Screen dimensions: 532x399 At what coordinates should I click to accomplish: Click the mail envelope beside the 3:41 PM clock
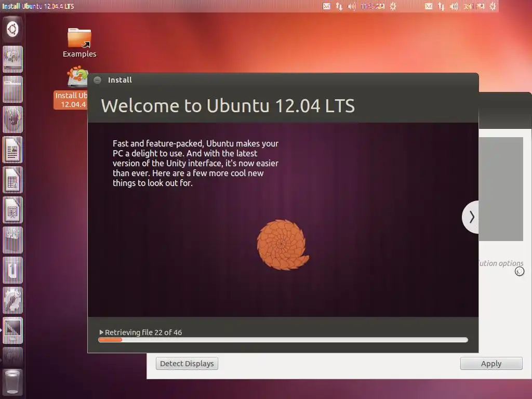429,6
